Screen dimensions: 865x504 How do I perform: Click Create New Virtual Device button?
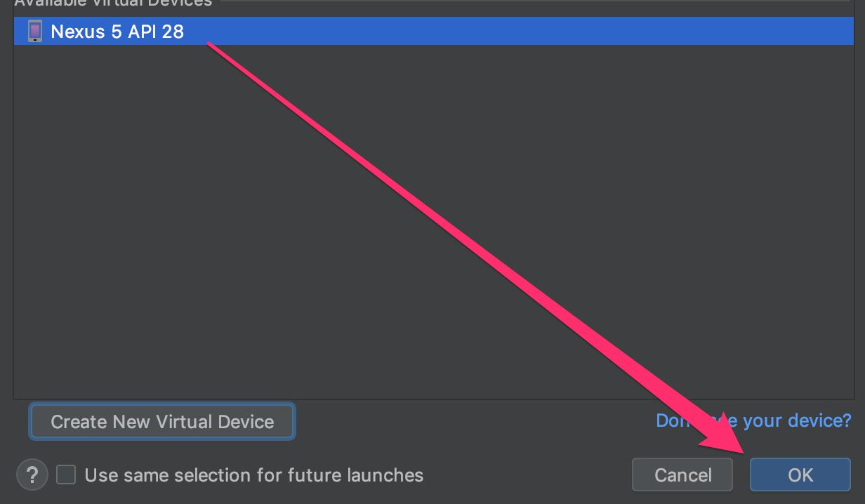[162, 421]
